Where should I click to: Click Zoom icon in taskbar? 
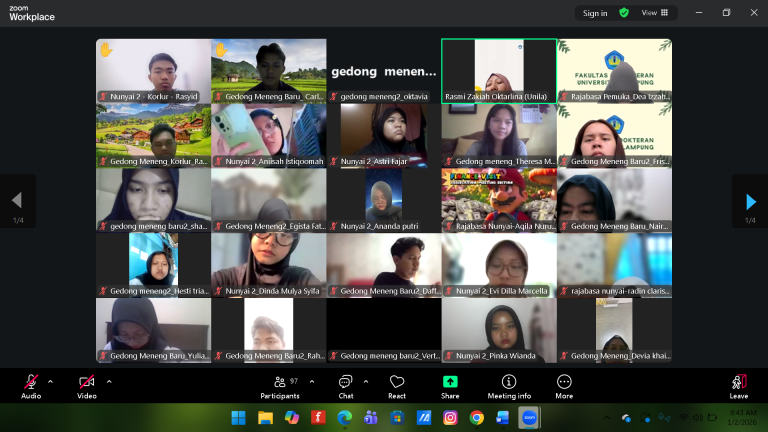(529, 418)
